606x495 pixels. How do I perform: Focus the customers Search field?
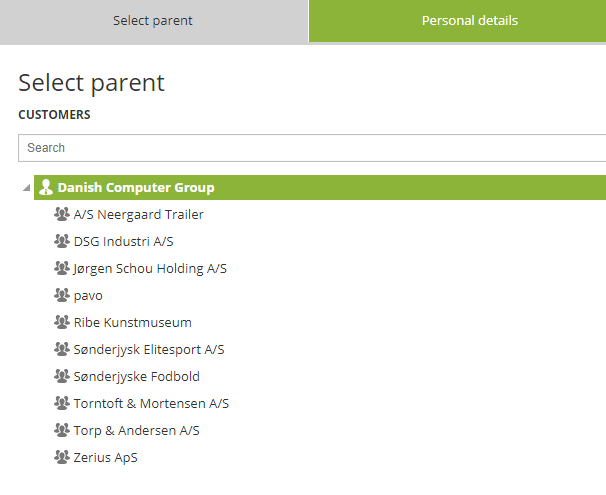pos(312,148)
